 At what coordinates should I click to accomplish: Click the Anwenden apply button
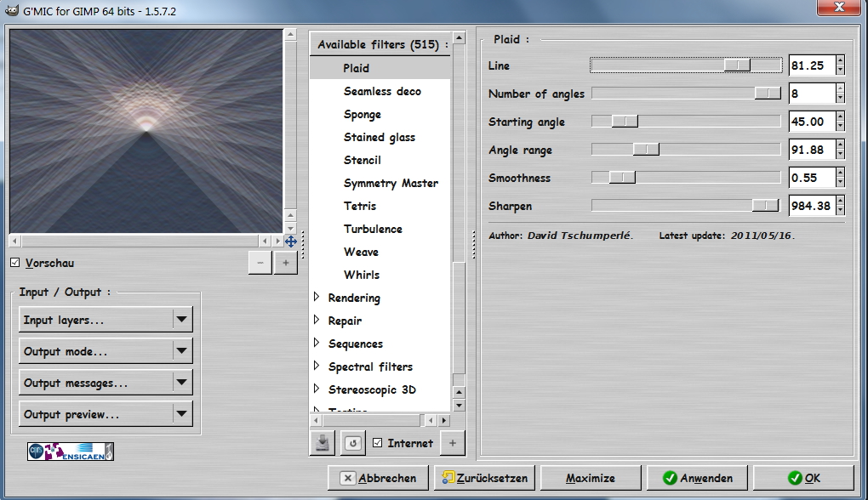tap(695, 478)
